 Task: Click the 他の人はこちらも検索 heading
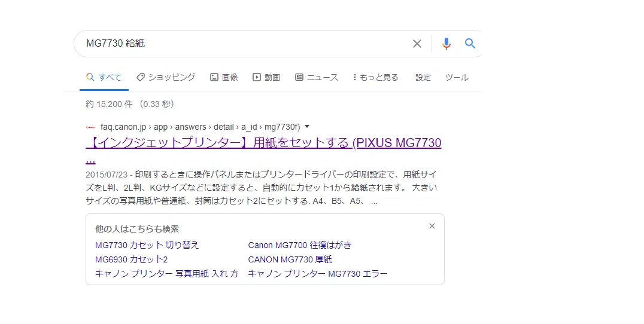[x=137, y=229]
